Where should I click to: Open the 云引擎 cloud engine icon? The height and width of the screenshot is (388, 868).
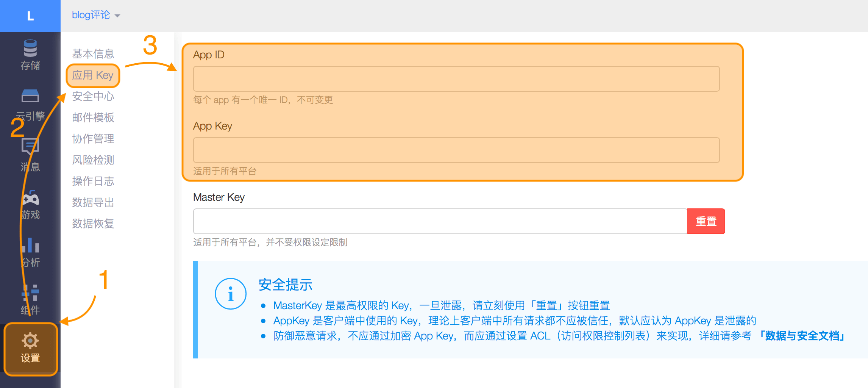coord(30,96)
